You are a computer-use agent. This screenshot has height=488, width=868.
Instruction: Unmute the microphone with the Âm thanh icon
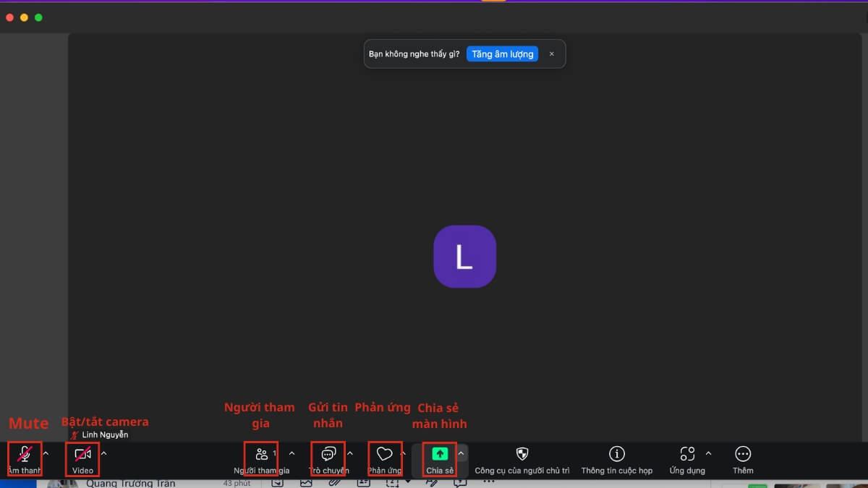25,454
